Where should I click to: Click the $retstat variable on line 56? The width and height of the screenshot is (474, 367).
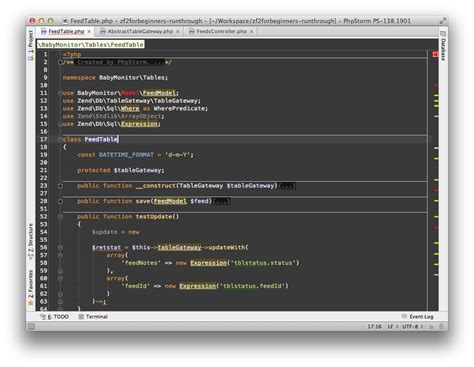pyautogui.click(x=106, y=248)
